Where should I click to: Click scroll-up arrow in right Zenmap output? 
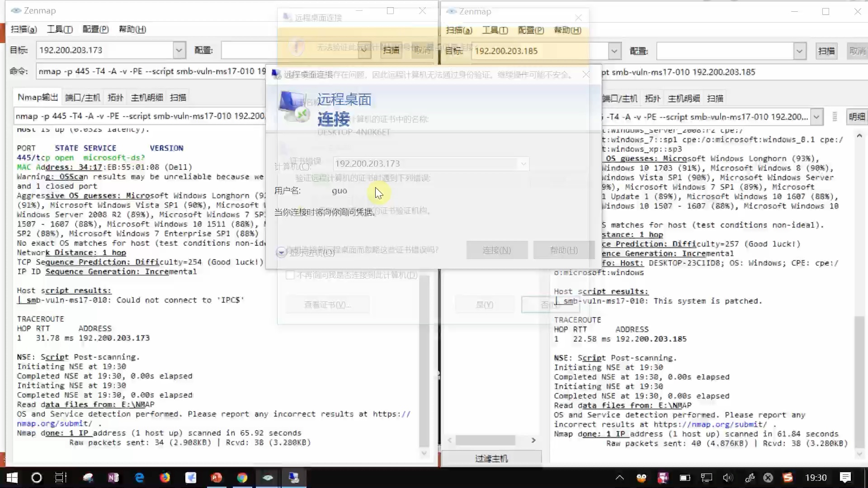[859, 135]
